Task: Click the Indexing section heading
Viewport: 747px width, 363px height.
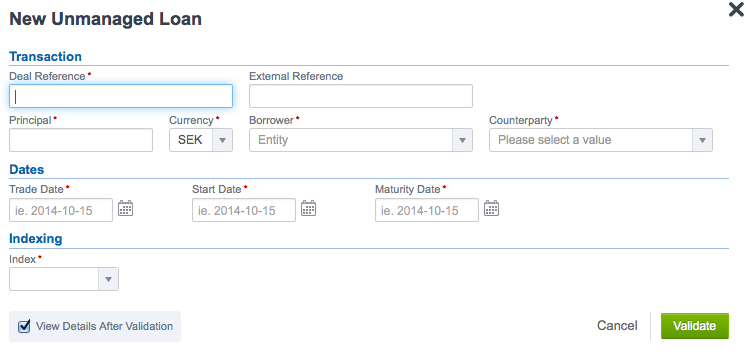Action: click(36, 238)
